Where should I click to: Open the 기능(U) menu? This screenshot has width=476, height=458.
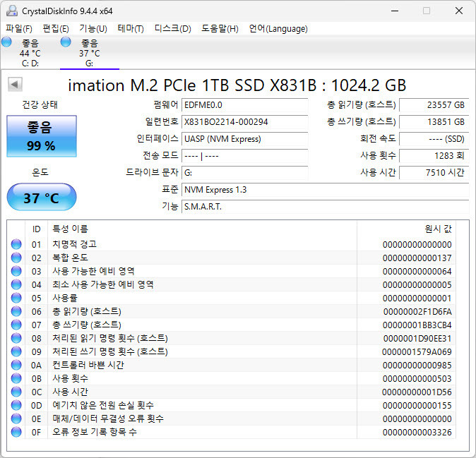93,29
